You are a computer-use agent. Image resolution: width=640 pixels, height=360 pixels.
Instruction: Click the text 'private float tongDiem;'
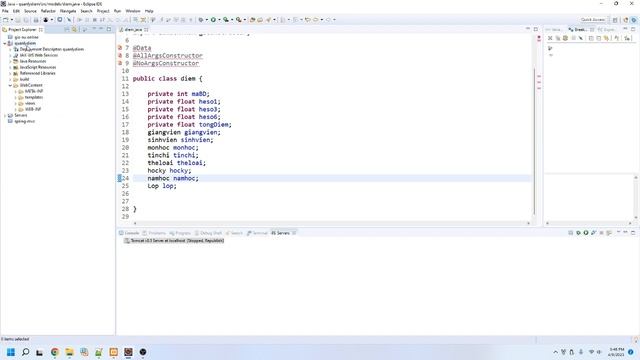click(189, 124)
